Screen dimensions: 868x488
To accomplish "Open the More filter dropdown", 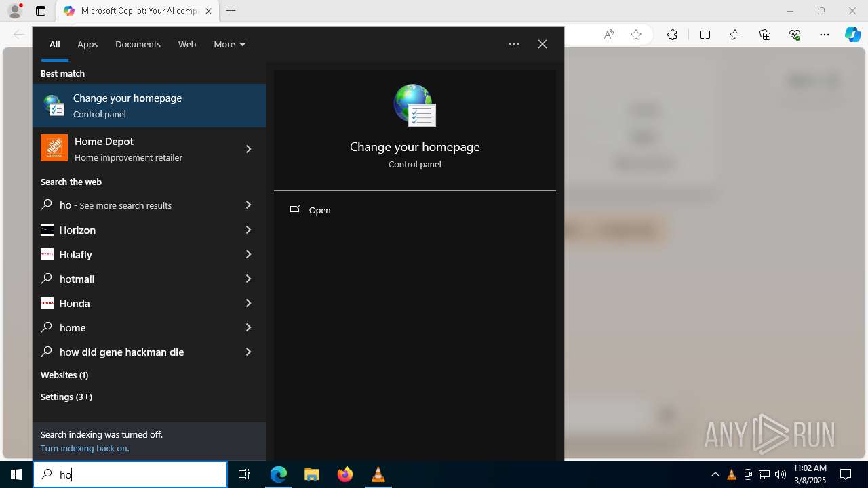I will 229,44.
